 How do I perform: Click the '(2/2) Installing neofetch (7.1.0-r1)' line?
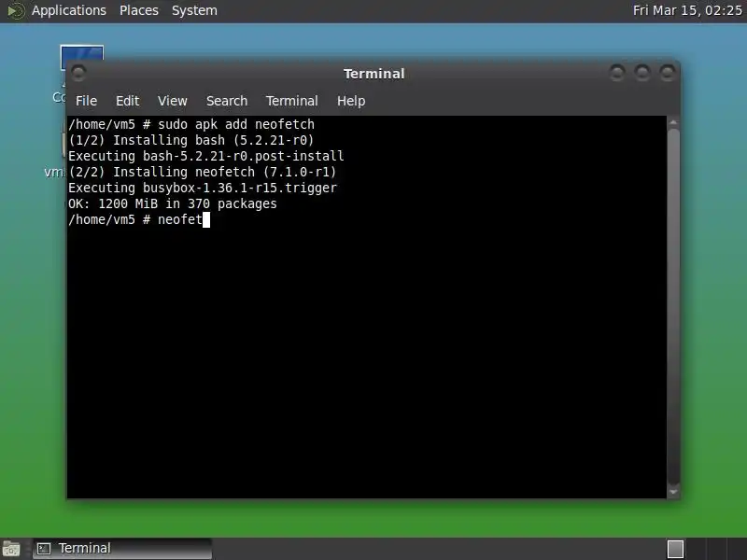pyautogui.click(x=203, y=172)
